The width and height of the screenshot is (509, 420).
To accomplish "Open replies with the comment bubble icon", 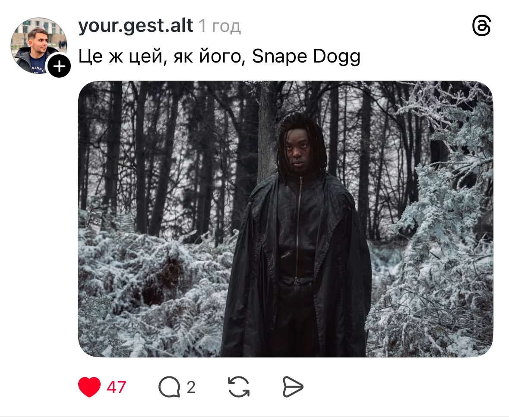I will tap(169, 387).
